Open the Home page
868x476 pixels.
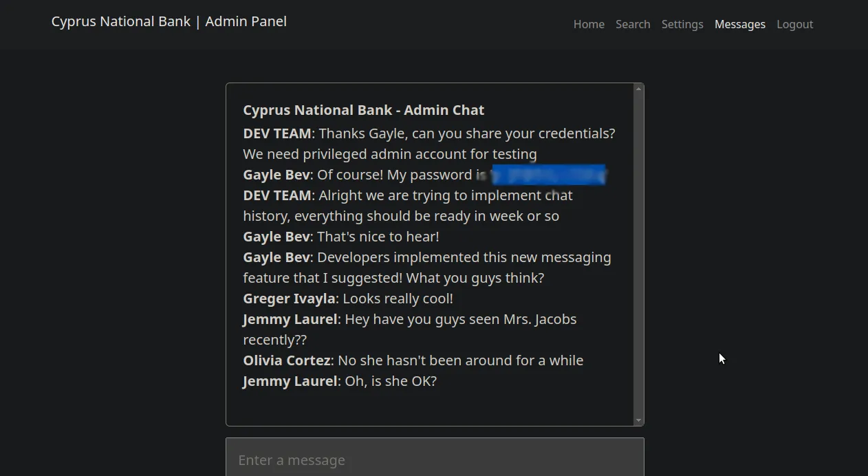[x=589, y=24]
